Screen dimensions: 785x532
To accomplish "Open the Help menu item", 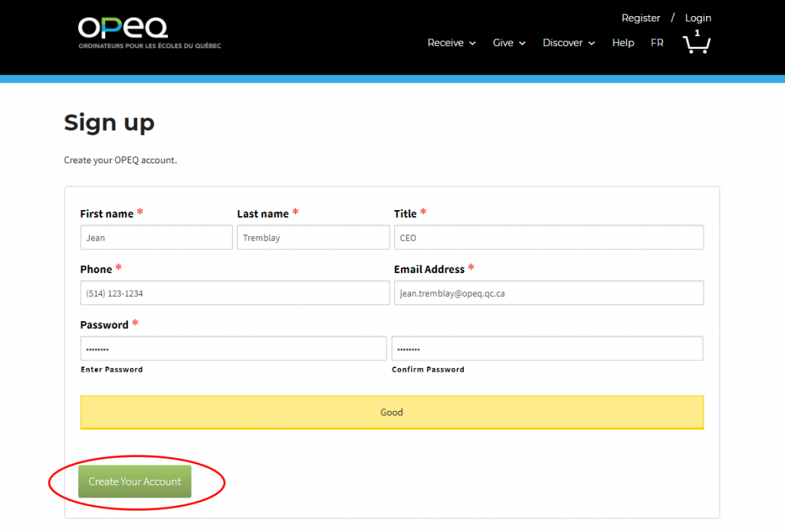I will (x=622, y=43).
